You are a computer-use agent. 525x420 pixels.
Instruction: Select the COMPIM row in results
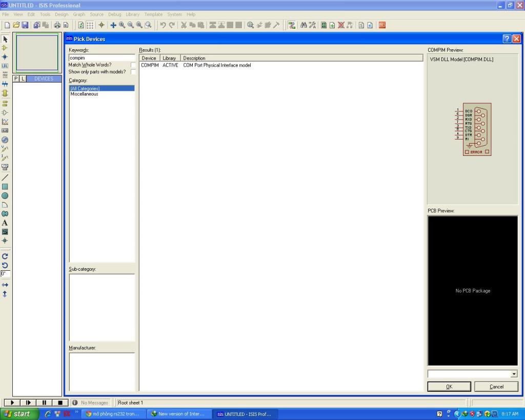tap(281, 65)
